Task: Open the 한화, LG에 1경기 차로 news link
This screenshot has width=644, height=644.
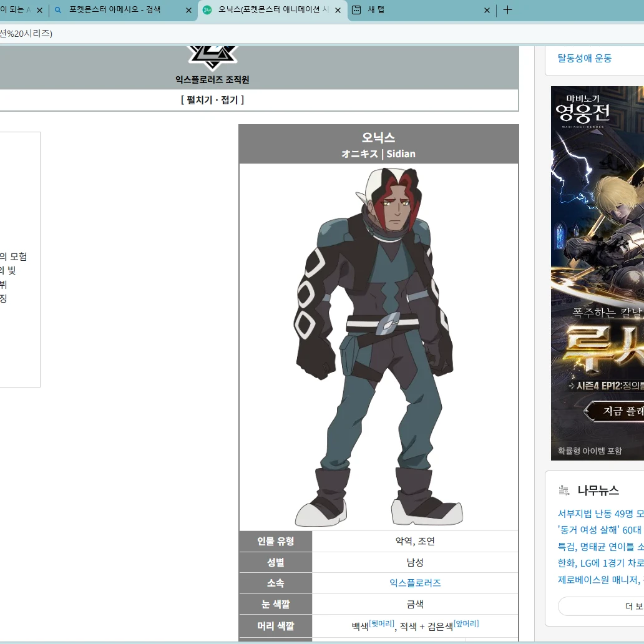Action: 600,563
